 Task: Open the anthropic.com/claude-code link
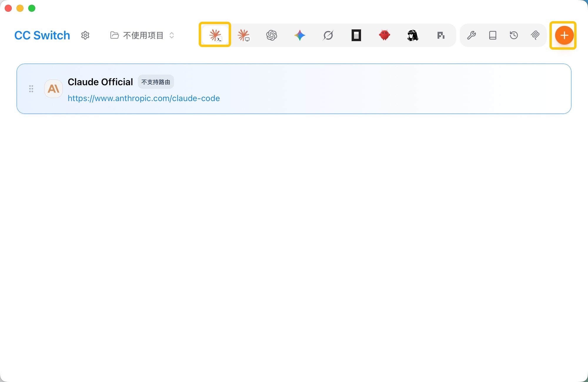click(x=144, y=98)
